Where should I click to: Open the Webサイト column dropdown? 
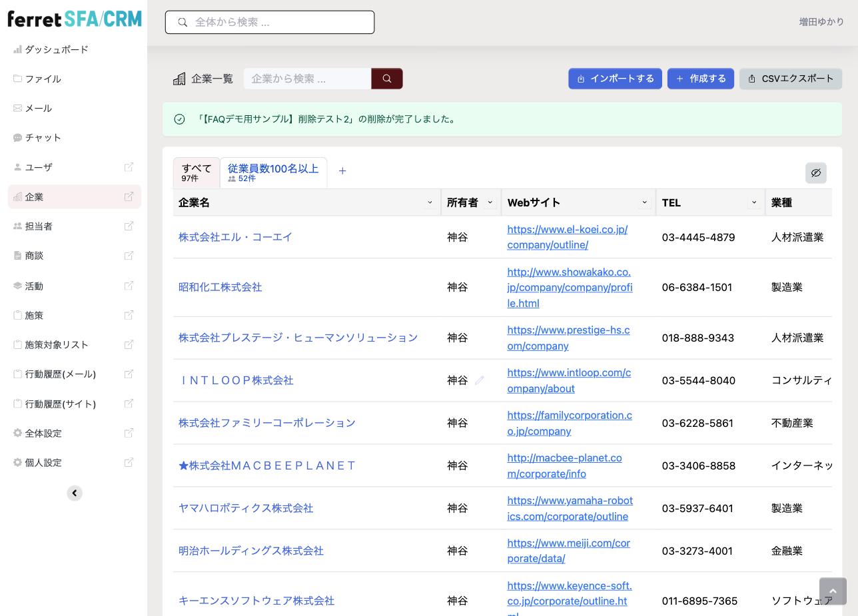pos(644,202)
